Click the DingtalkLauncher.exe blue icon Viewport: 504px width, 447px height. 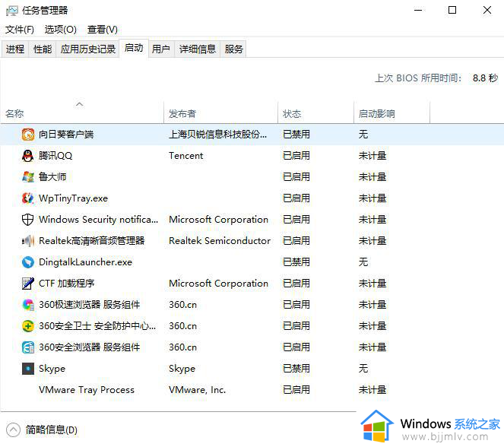click(x=28, y=262)
